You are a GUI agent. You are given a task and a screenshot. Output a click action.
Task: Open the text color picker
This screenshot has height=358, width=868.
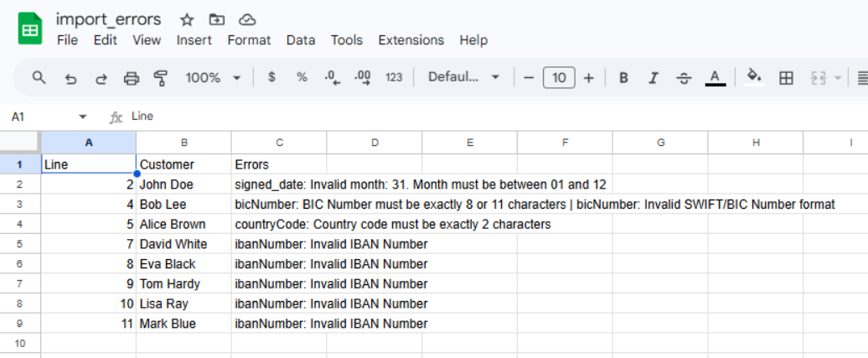[x=716, y=78]
